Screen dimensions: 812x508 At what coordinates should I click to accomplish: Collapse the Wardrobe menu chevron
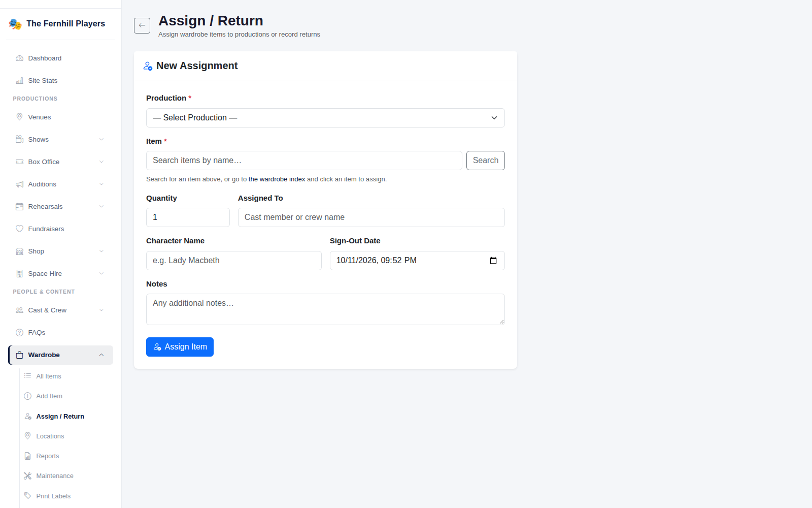click(x=101, y=355)
